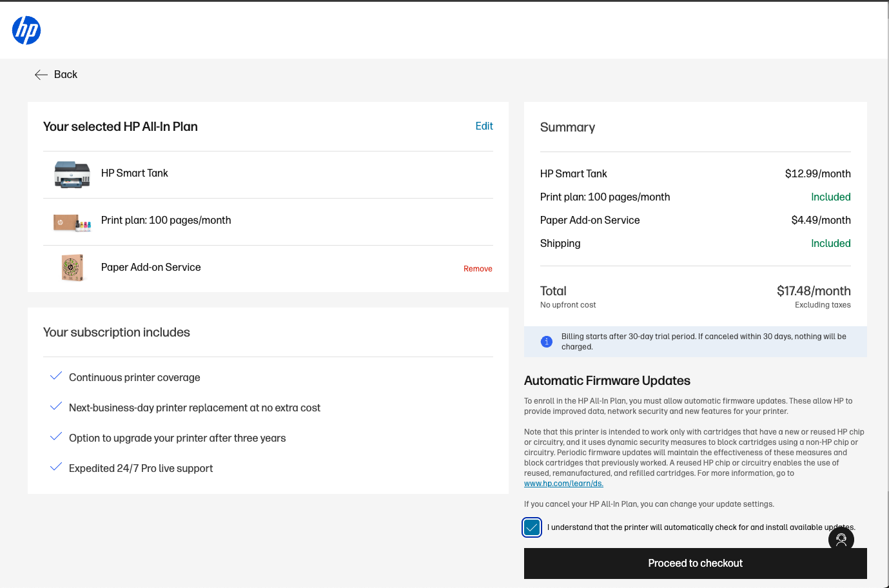Click the HP Smart Tank printer thumbnail

tap(72, 174)
